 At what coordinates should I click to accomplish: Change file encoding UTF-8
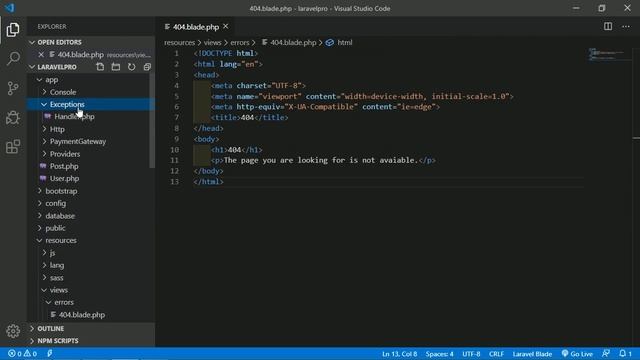click(x=471, y=354)
